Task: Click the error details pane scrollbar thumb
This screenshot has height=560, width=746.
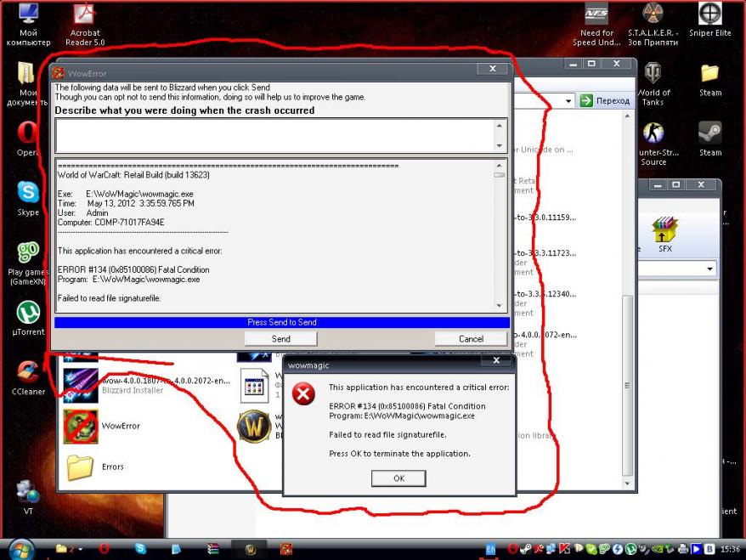Action: pos(499,175)
